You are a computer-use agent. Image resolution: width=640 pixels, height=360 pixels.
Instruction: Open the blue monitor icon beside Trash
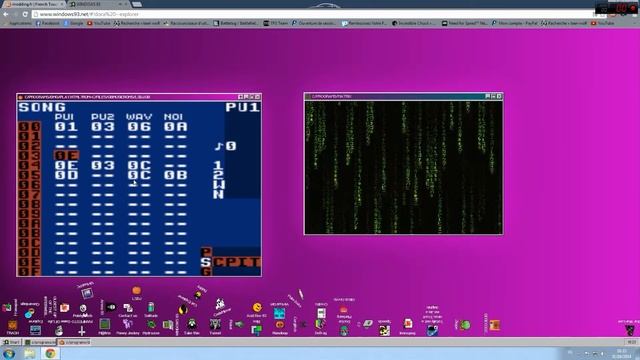pyautogui.click(x=36, y=330)
